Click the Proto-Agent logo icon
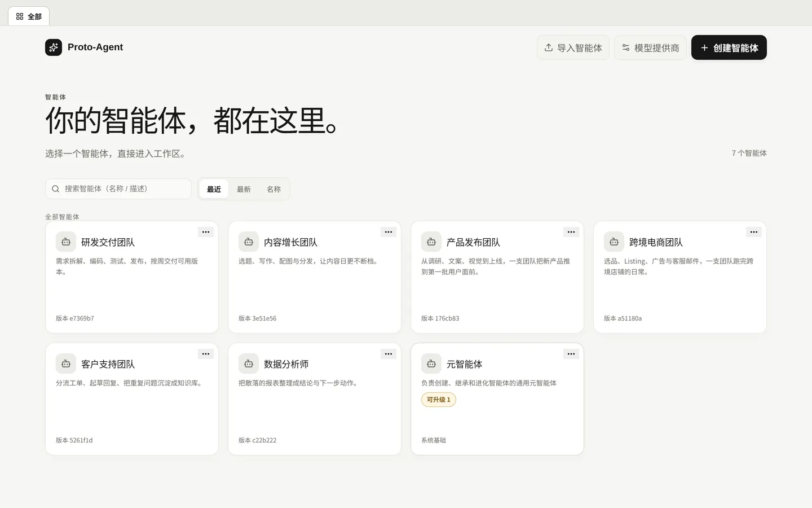This screenshot has height=508, width=812. (54, 47)
